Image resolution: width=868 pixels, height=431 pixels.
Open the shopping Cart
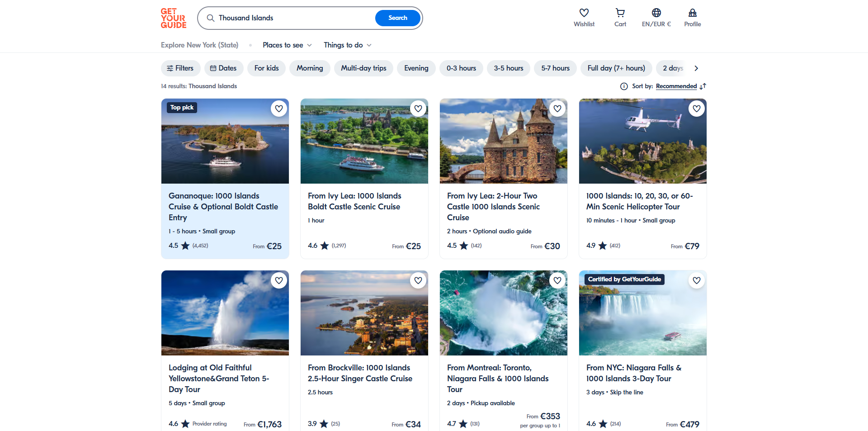point(619,18)
